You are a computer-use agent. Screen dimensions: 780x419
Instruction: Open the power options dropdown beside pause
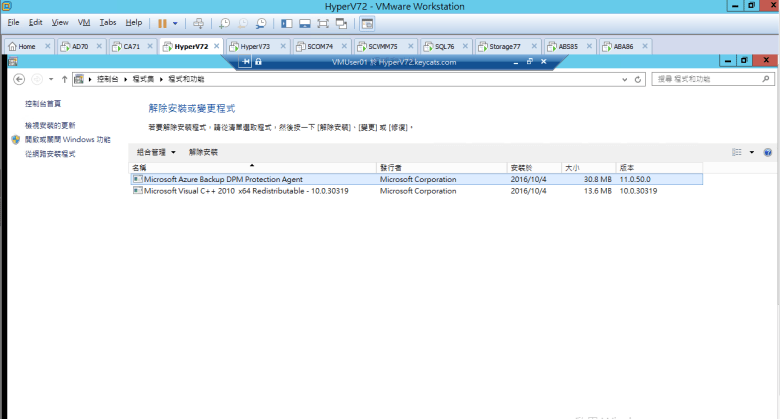click(x=176, y=22)
